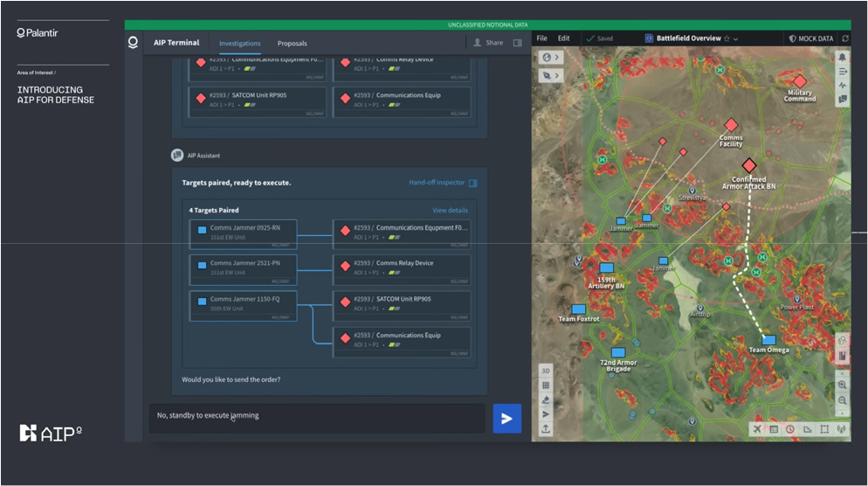Click the notifications bell icon on map
This screenshot has height=486, width=868.
click(843, 57)
